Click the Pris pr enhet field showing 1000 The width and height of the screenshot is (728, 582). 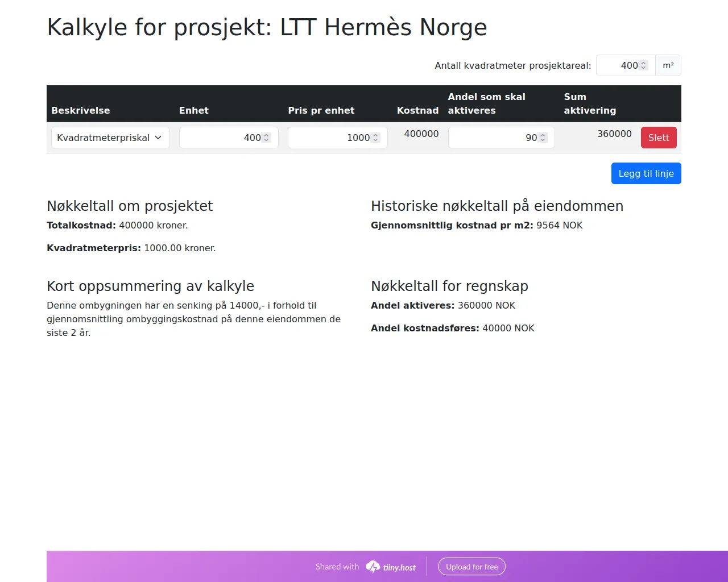(x=338, y=138)
